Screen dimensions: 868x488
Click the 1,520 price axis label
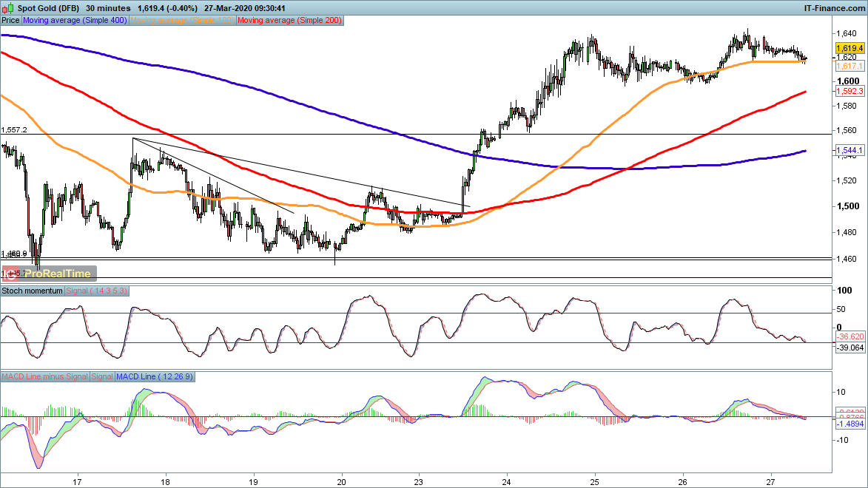[847, 180]
